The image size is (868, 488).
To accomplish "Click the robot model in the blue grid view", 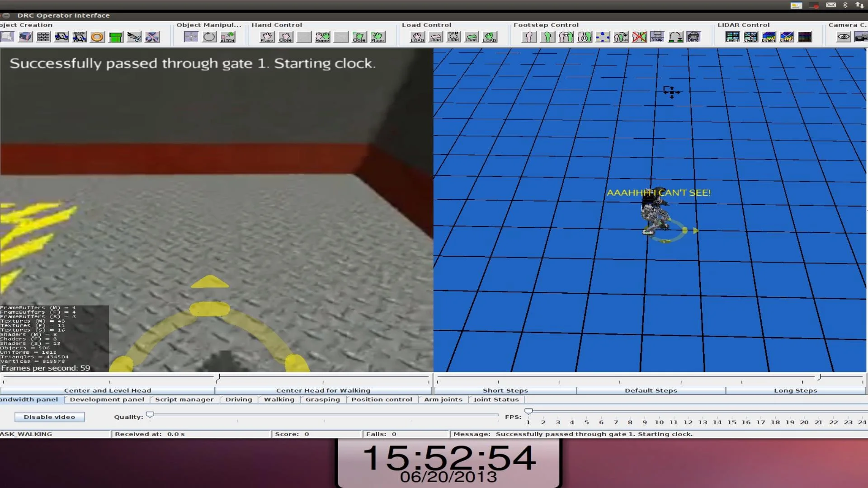I will click(x=654, y=212).
